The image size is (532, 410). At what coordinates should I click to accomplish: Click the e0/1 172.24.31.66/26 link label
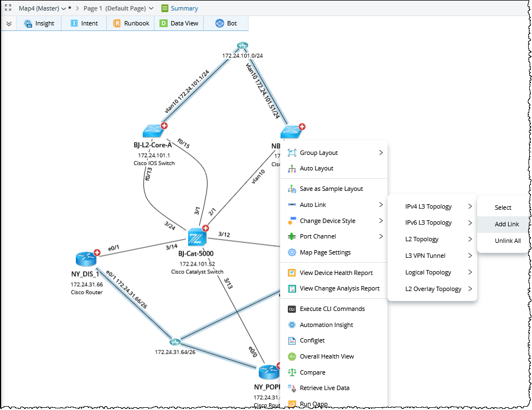(x=127, y=289)
